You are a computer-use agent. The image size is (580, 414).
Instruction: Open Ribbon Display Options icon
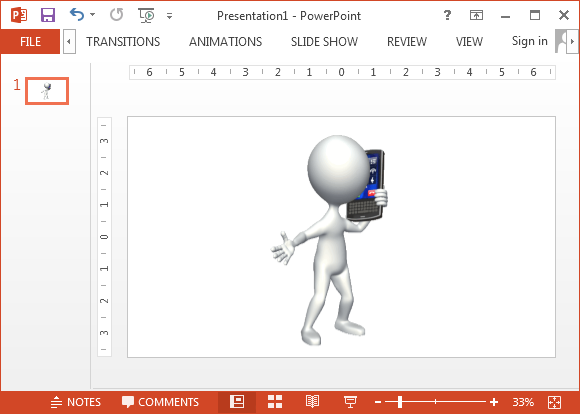(476, 15)
